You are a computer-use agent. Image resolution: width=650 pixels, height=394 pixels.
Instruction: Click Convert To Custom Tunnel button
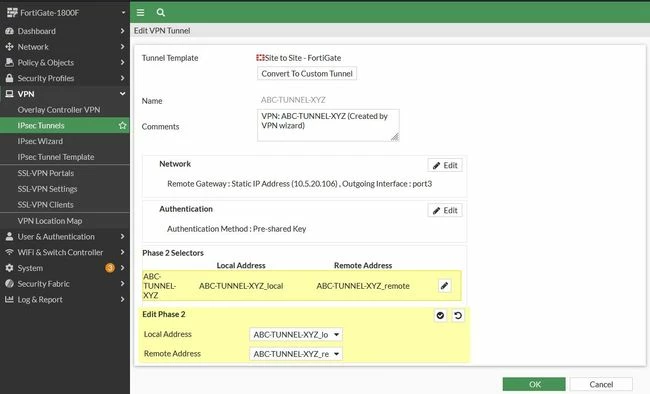pos(307,73)
